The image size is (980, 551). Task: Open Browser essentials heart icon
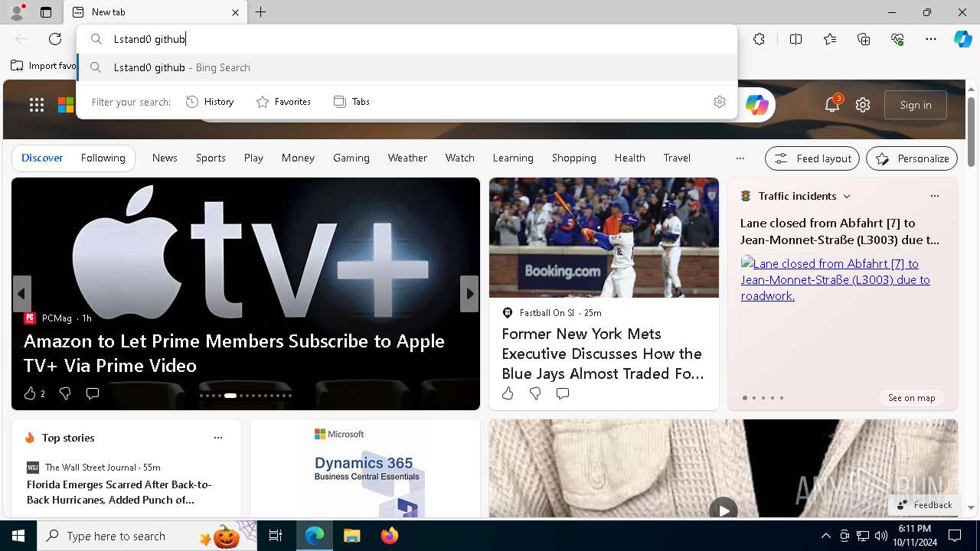897,39
